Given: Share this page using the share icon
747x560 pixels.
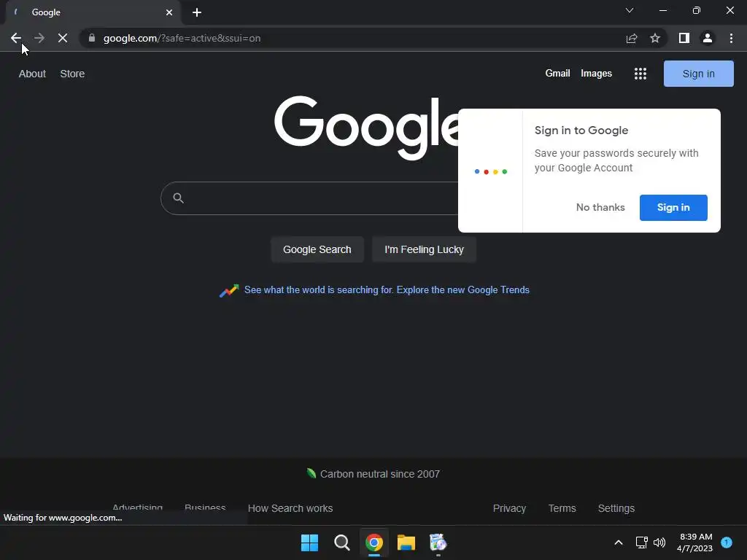Looking at the screenshot, I should pyautogui.click(x=632, y=38).
